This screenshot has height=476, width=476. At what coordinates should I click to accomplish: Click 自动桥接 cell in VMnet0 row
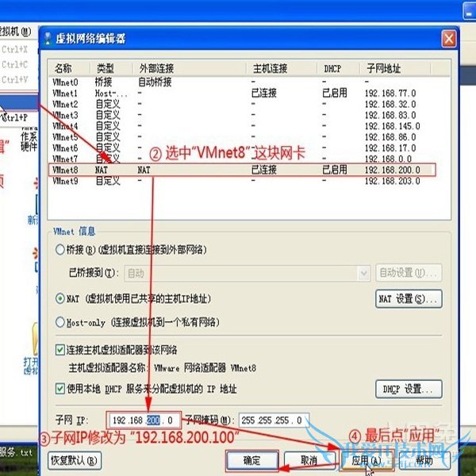pos(155,82)
